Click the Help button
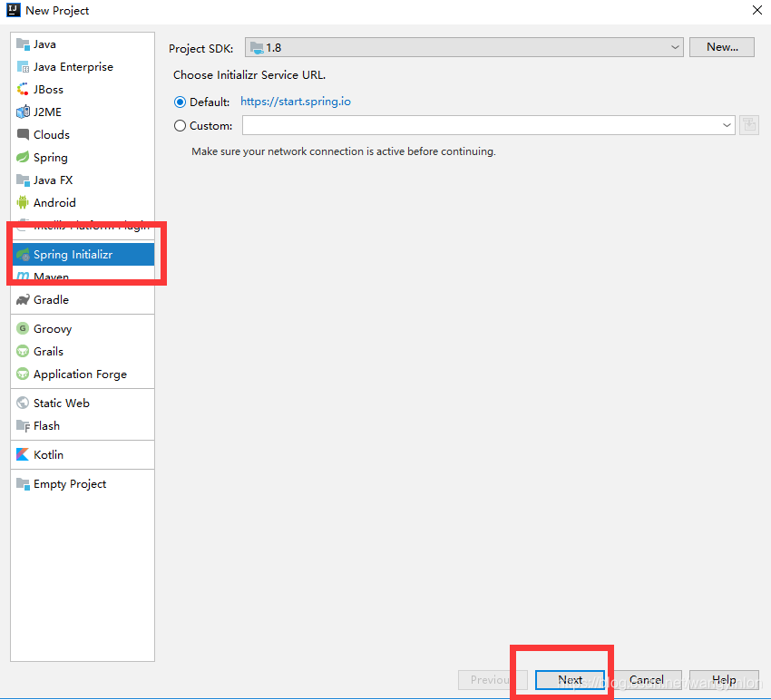Screen dimensions: 771x700 point(724,680)
